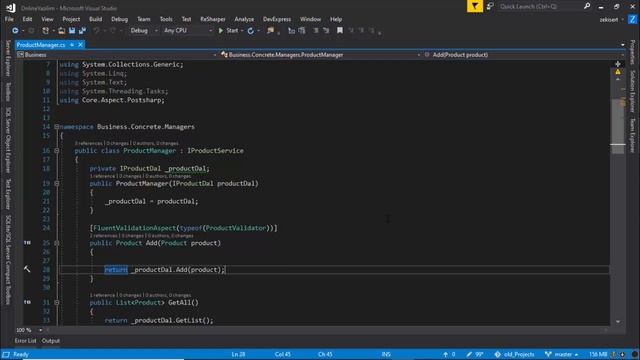Collapse the constructor on line 19

pos(57,184)
